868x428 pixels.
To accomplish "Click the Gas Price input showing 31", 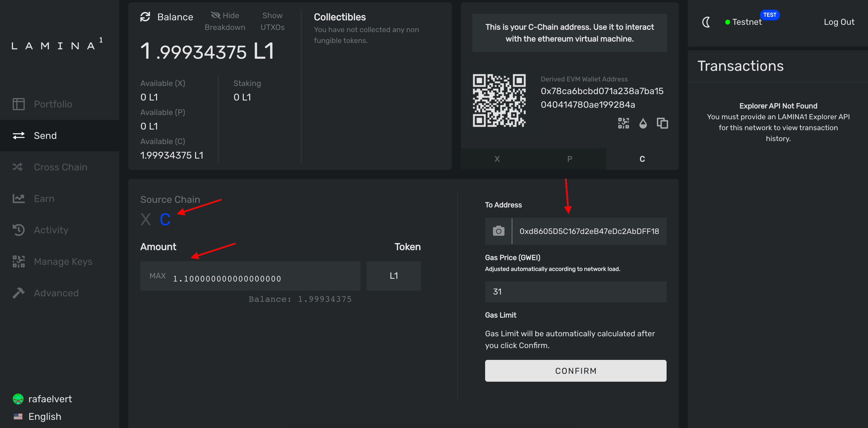I will pos(576,292).
